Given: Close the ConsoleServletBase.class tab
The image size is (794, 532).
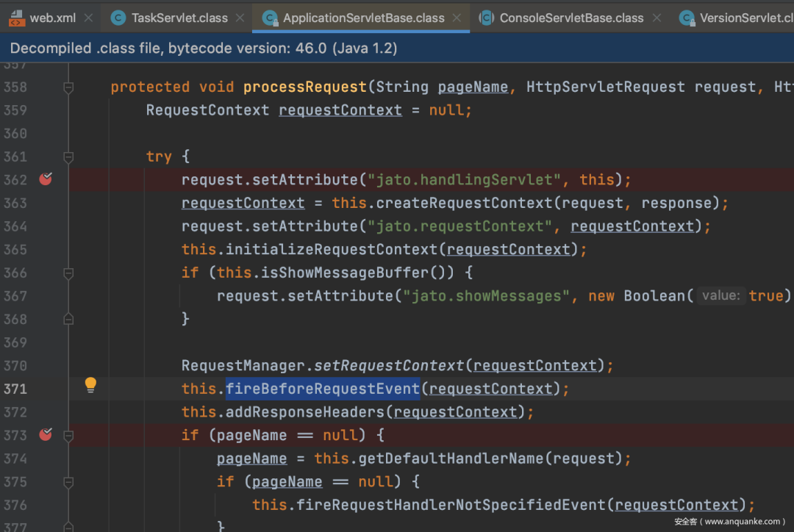Looking at the screenshot, I should pyautogui.click(x=657, y=18).
